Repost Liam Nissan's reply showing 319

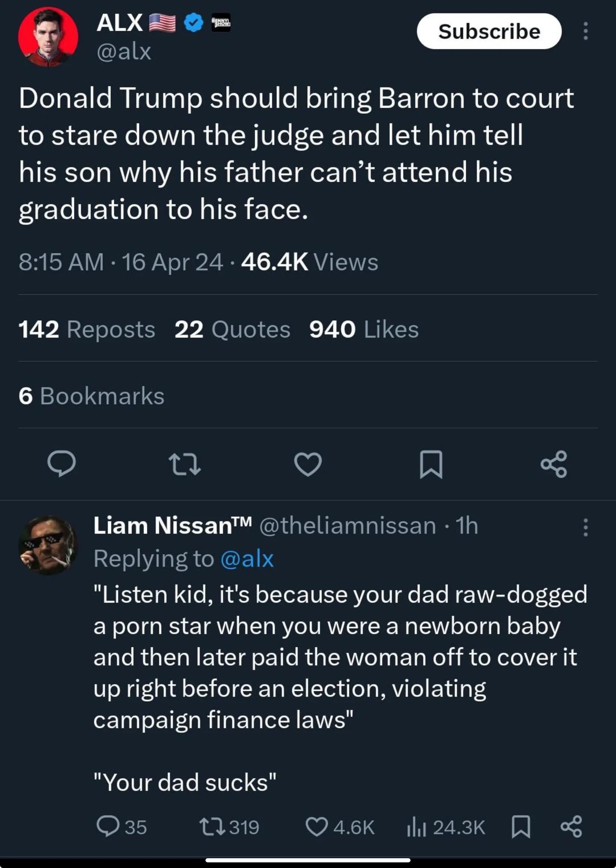click(x=230, y=827)
